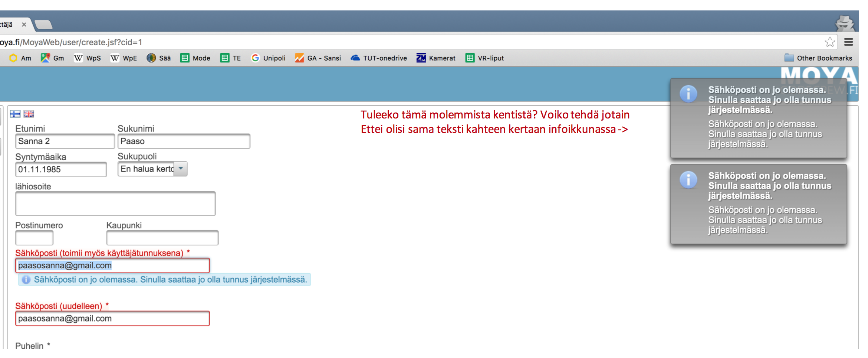Image resolution: width=868 pixels, height=358 pixels.
Task: Open the Chrome hamburger menu
Action: point(849,42)
